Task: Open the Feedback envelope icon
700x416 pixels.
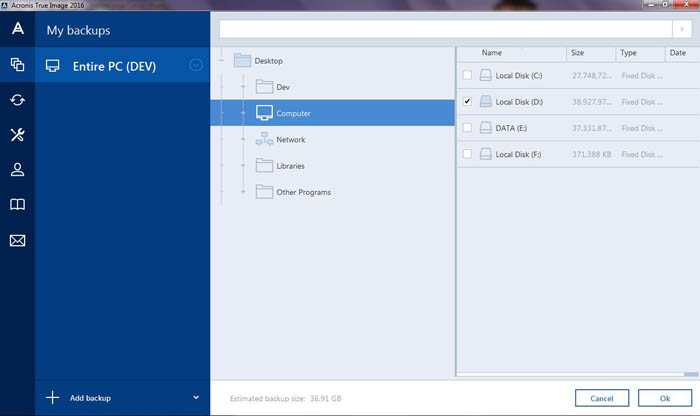Action: (x=17, y=241)
